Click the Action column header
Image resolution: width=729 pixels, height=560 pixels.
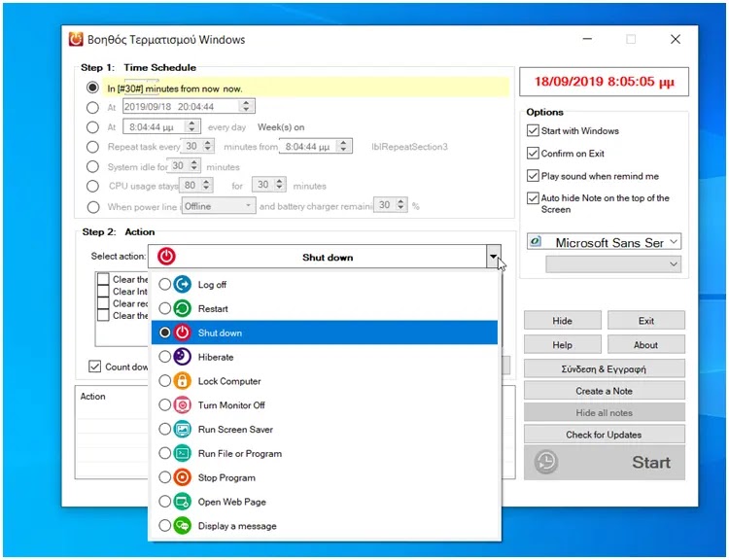pos(93,397)
